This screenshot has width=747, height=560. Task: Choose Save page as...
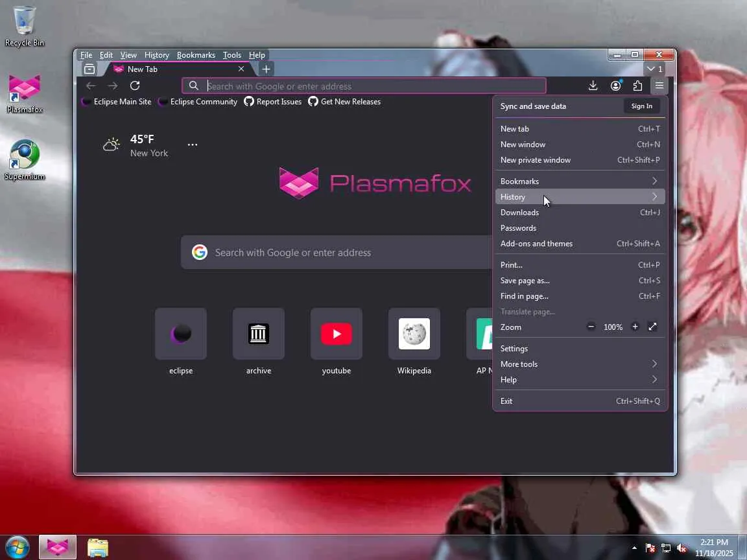click(x=580, y=281)
